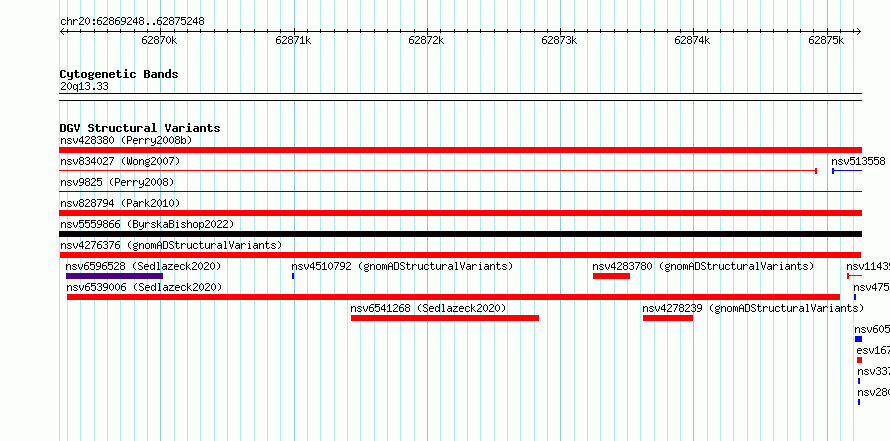Click the nsv4283780 (gnomADStructuralVariants) label
This screenshot has width=890, height=441.
[703, 266]
